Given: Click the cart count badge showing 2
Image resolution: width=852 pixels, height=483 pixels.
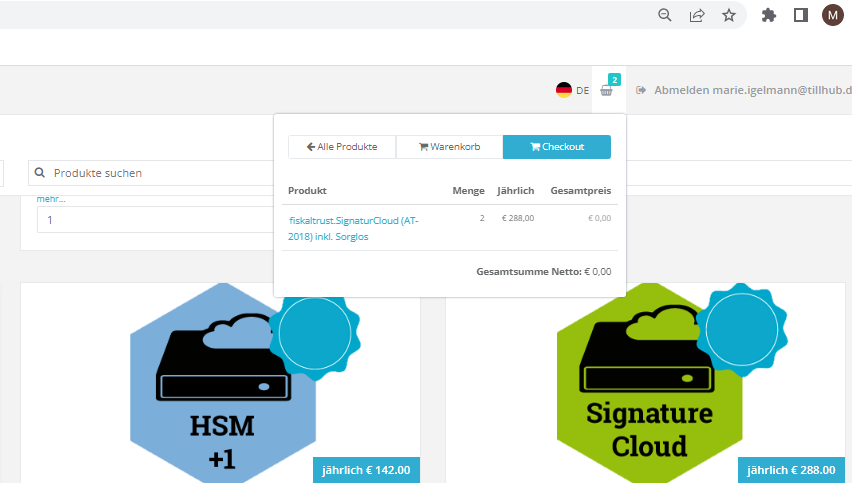Looking at the screenshot, I should click(x=615, y=80).
